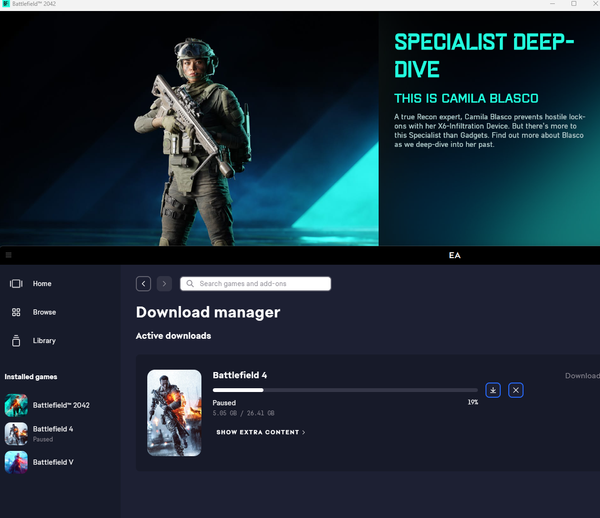This screenshot has width=600, height=518.
Task: Click the Camila Blasco description paragraph
Action: tap(489, 130)
